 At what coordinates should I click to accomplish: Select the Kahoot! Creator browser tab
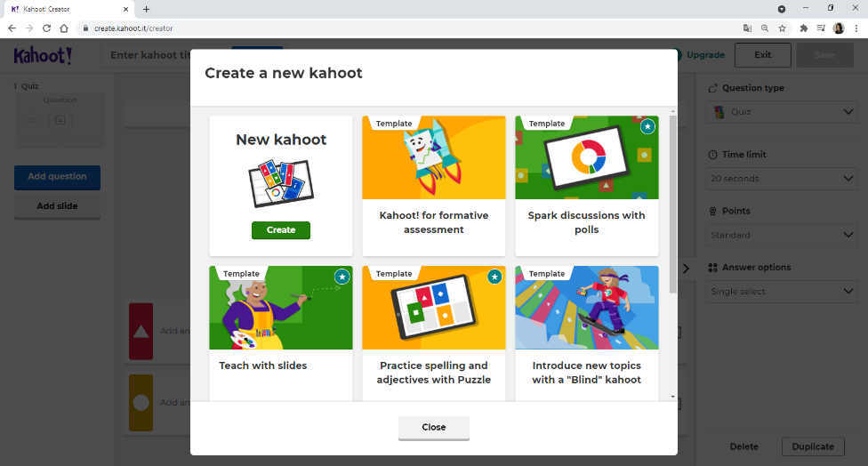click(x=68, y=10)
